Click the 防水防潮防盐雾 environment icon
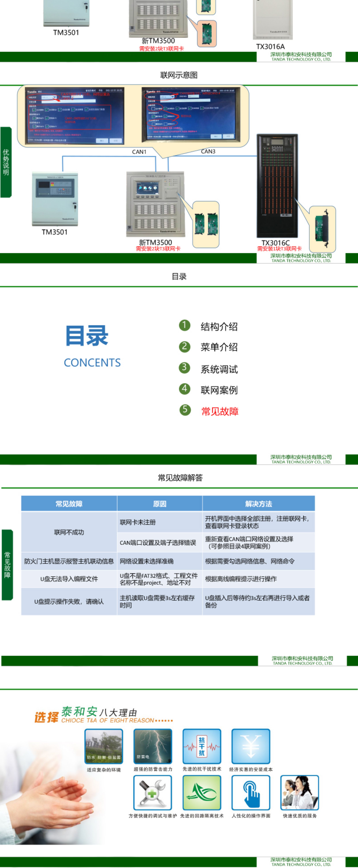Screen dimensions: 358x868 pos(104,746)
